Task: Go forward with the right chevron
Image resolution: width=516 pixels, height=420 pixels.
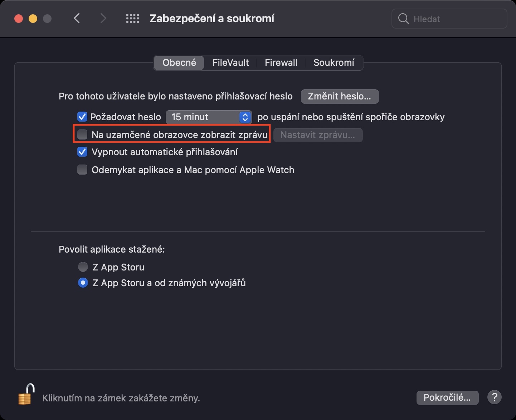Action: click(103, 19)
